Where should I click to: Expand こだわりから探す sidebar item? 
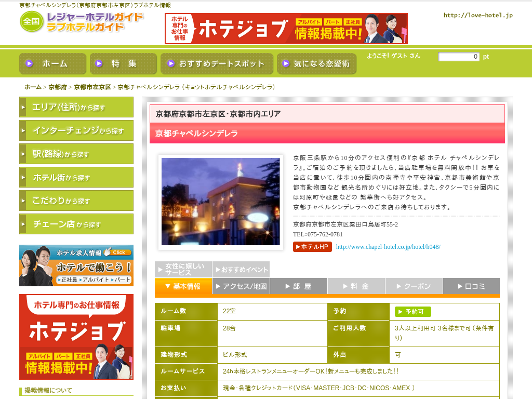(76, 201)
